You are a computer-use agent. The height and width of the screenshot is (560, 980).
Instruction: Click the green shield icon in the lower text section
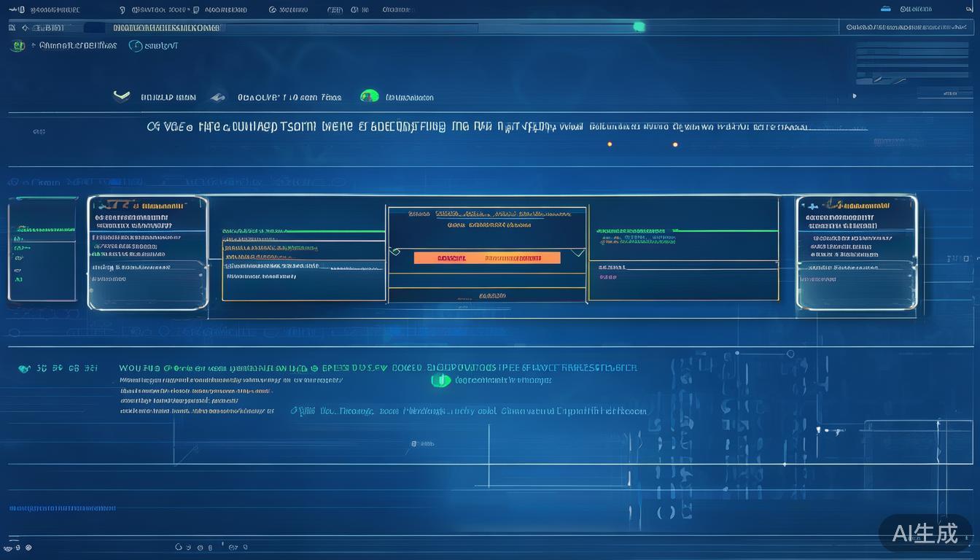click(x=440, y=380)
